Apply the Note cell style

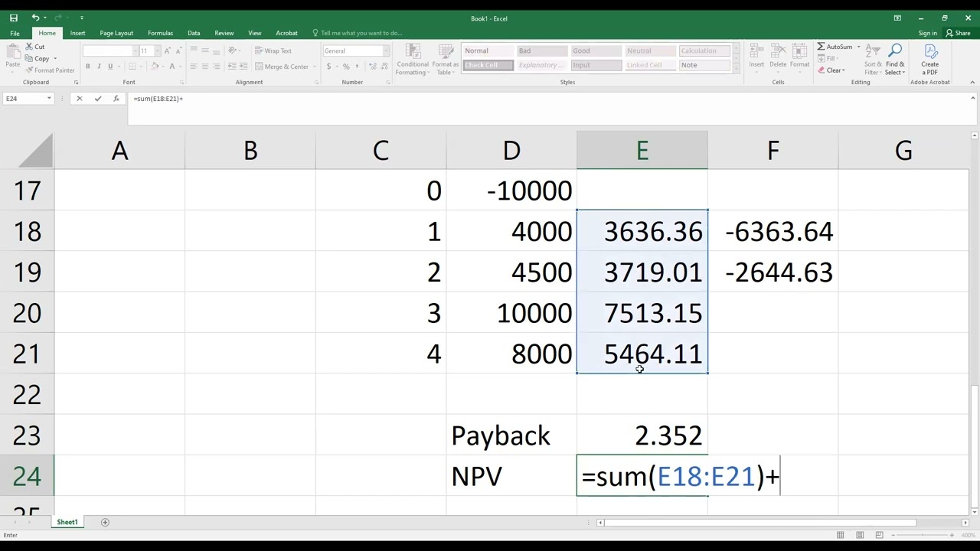point(704,65)
